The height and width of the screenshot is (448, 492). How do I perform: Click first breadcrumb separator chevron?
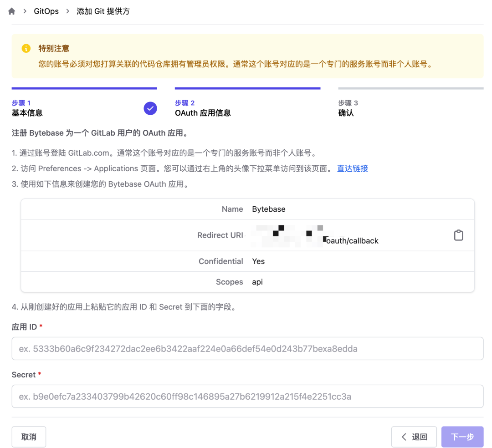(x=25, y=11)
